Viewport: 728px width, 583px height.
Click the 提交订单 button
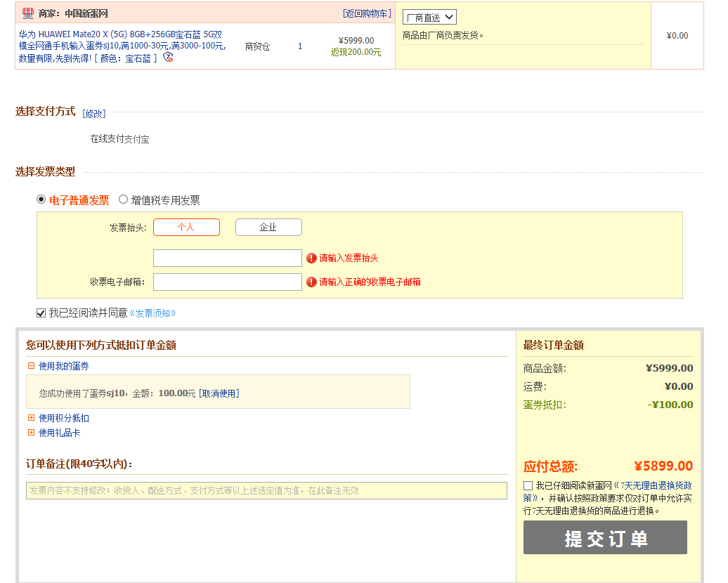point(605,537)
